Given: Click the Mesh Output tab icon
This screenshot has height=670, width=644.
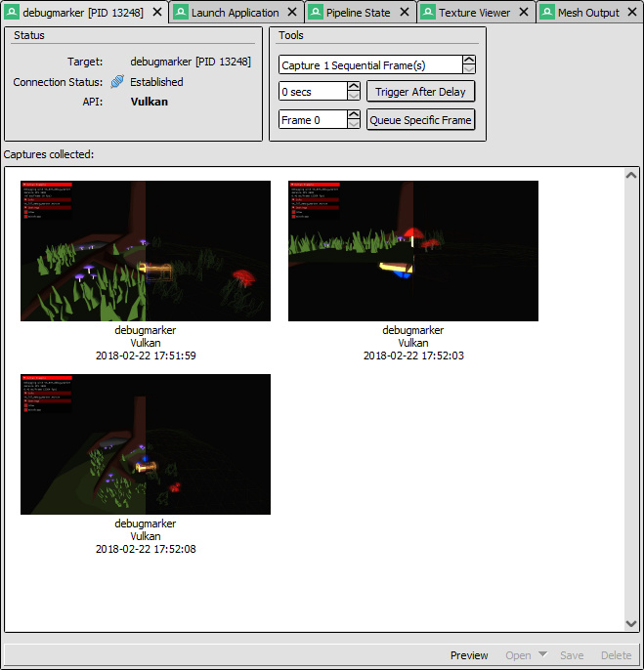Looking at the screenshot, I should [547, 12].
